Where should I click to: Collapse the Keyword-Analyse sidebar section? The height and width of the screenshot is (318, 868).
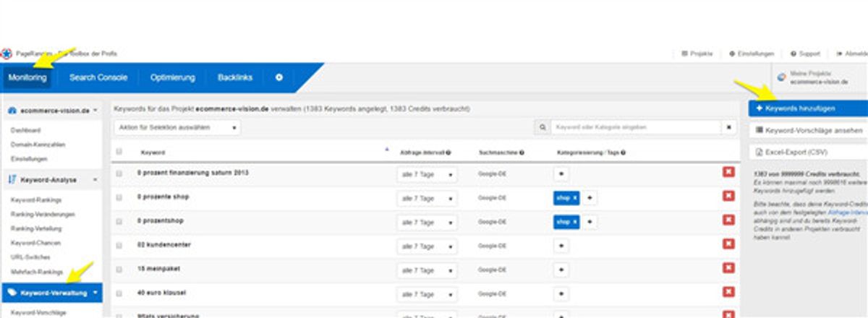(51, 179)
